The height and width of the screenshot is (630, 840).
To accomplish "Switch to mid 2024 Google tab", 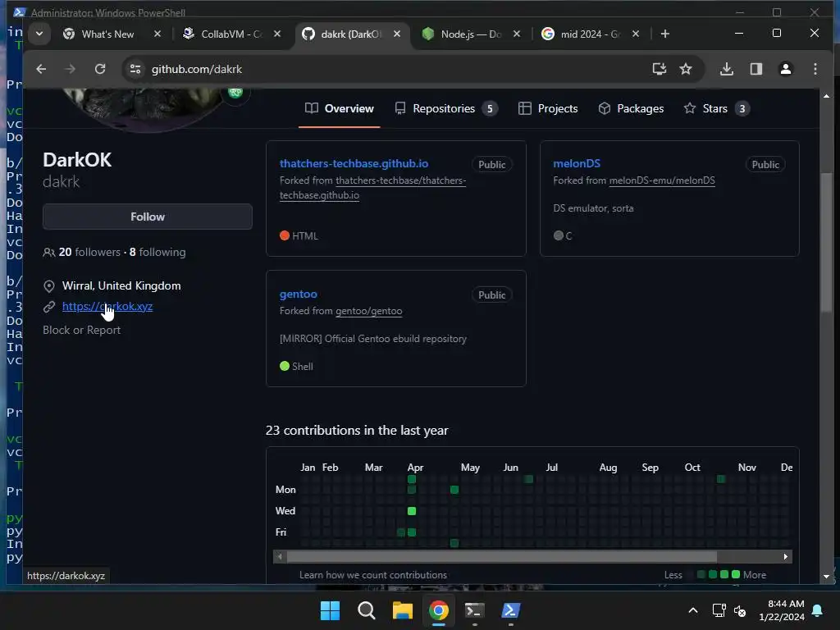I will pyautogui.click(x=589, y=34).
